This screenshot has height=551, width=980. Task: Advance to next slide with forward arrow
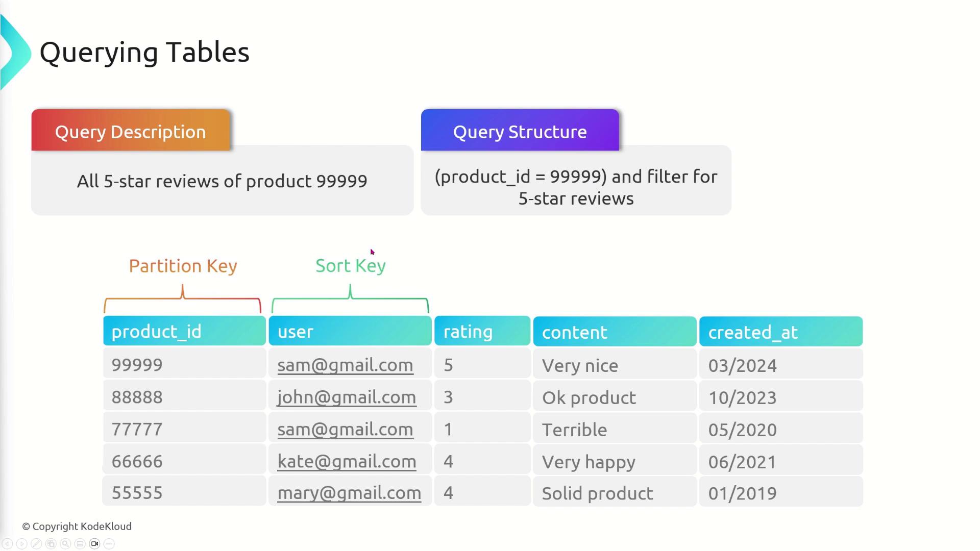pyautogui.click(x=22, y=544)
